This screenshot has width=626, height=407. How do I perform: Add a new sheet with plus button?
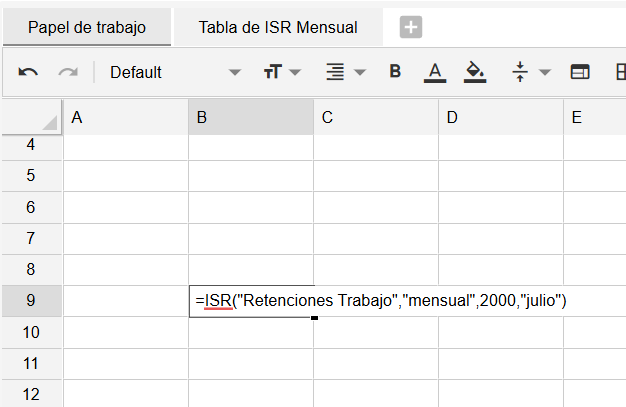pos(411,28)
